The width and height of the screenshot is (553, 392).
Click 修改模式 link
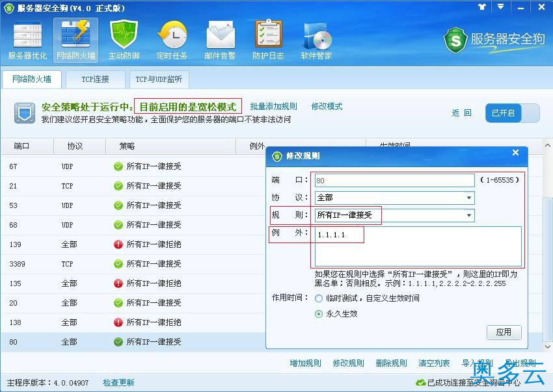327,107
